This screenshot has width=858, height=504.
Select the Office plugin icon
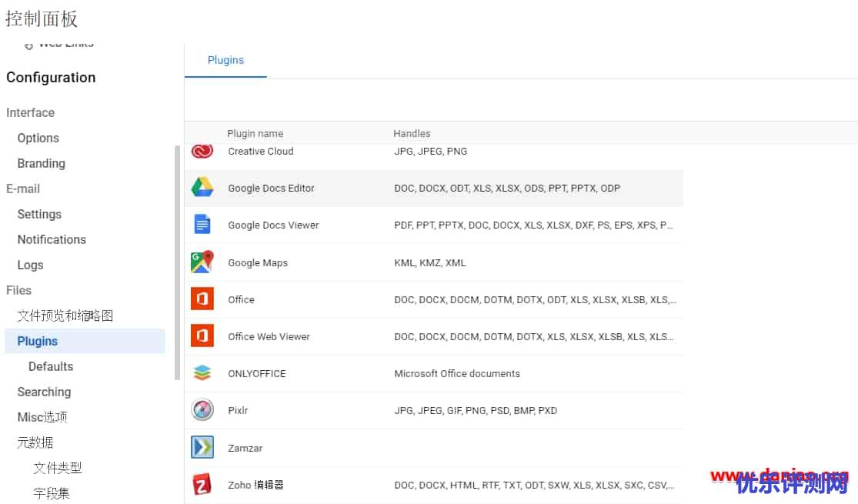click(x=202, y=299)
